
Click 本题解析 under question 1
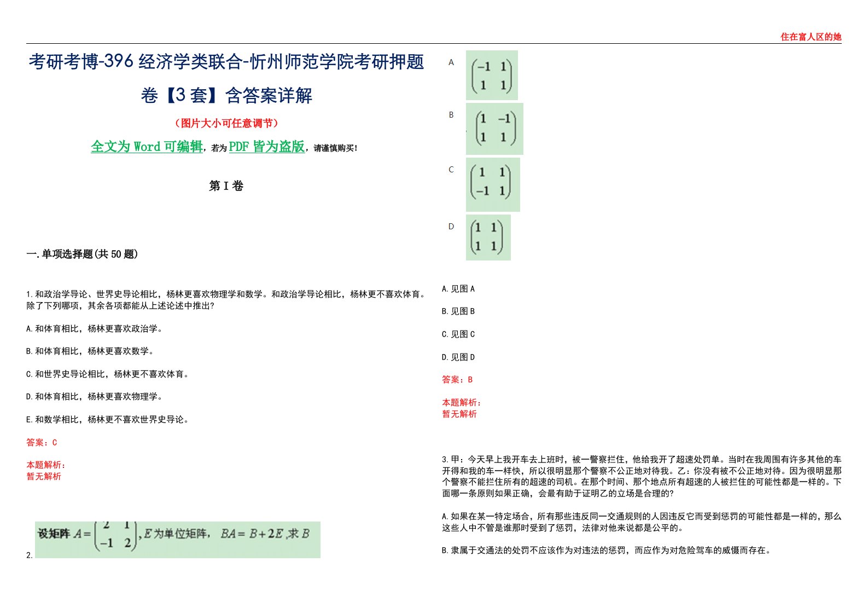coord(46,465)
